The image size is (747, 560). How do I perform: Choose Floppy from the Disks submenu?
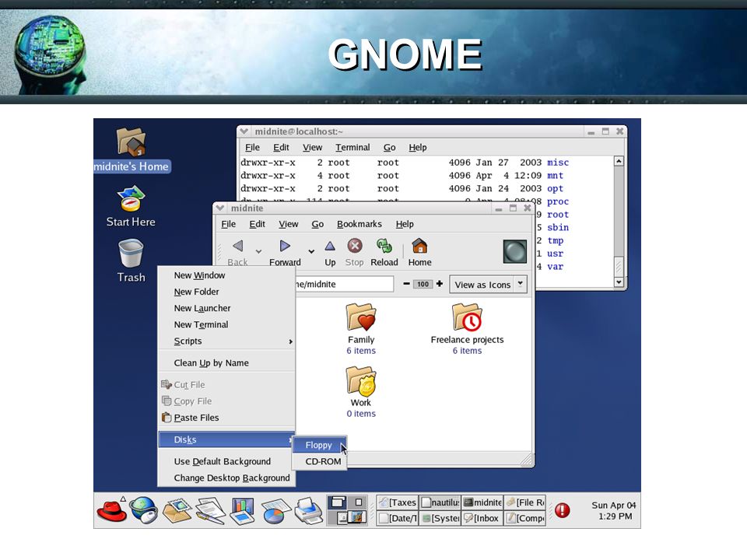pyautogui.click(x=319, y=445)
